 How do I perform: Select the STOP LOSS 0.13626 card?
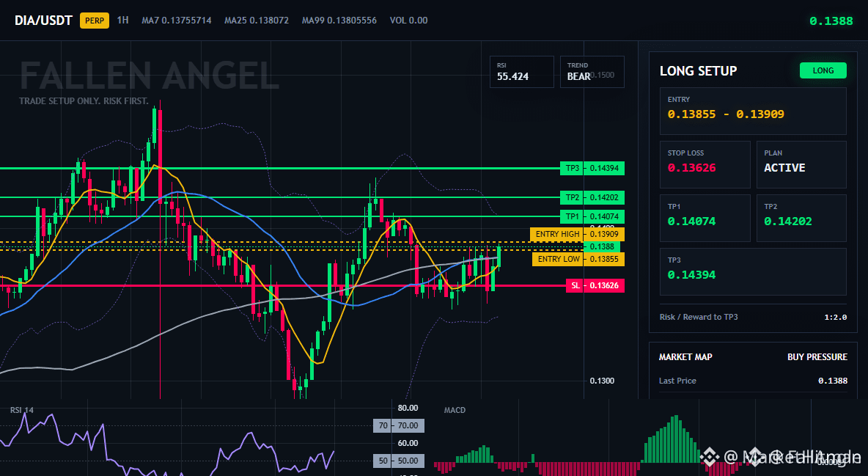tap(705, 164)
